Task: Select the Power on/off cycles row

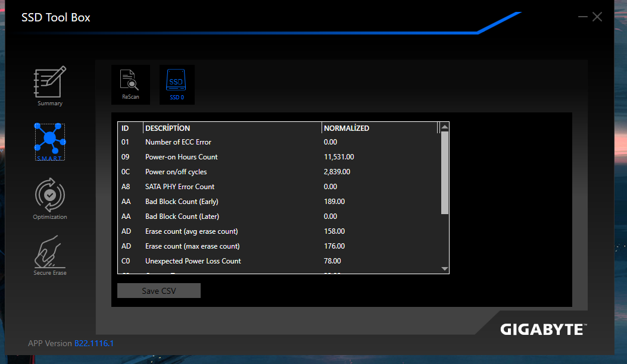Action: point(279,172)
